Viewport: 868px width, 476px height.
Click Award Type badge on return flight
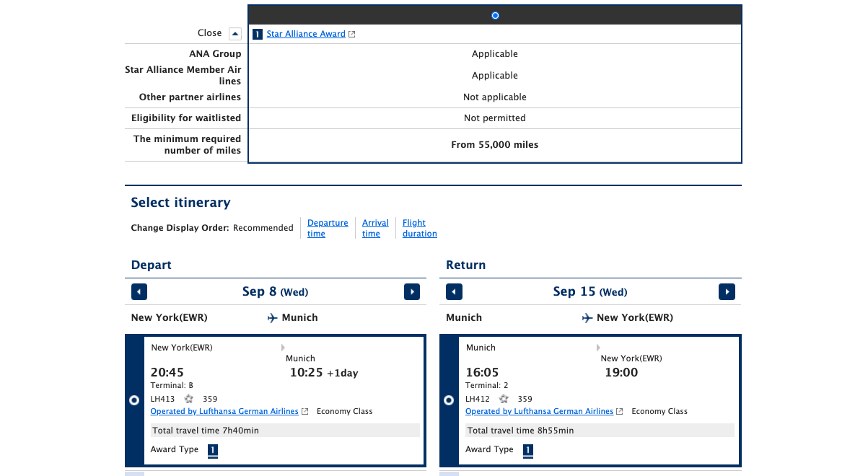[x=527, y=451]
